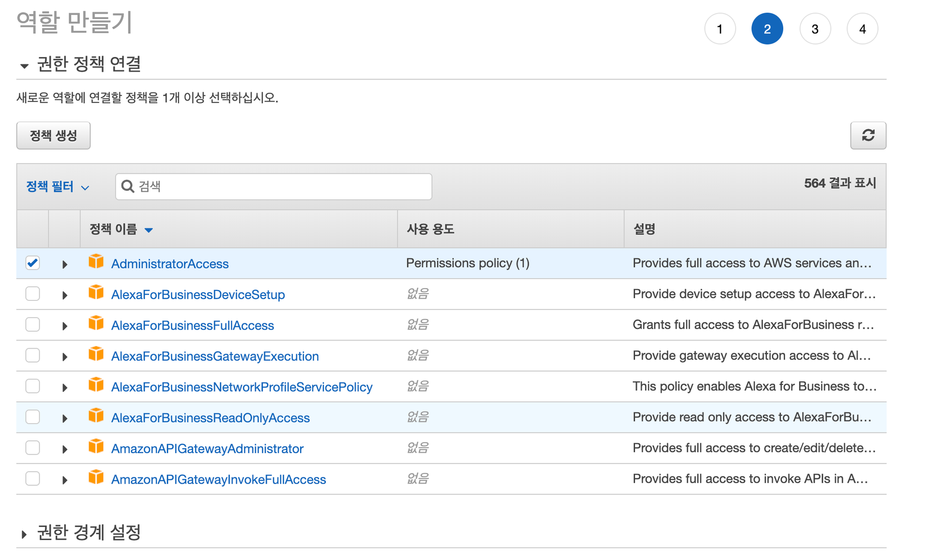
Task: Select AmazonAPIGatewayInvokeFullAccess checkbox
Action: tap(33, 479)
